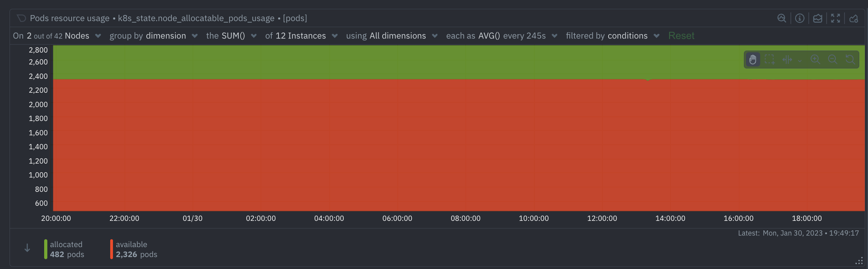Screen dimensions: 868x269
Task: Open the chart type selector icon
Action: coord(817,18)
